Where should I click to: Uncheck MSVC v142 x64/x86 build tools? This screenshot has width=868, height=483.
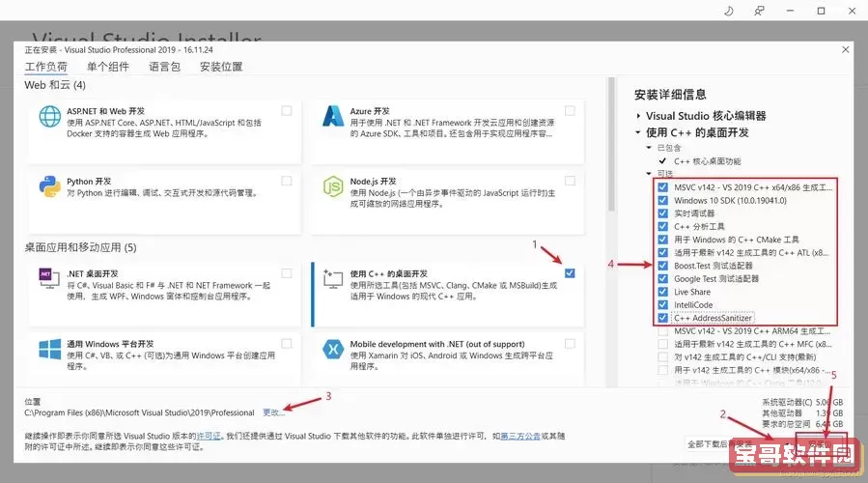click(662, 187)
